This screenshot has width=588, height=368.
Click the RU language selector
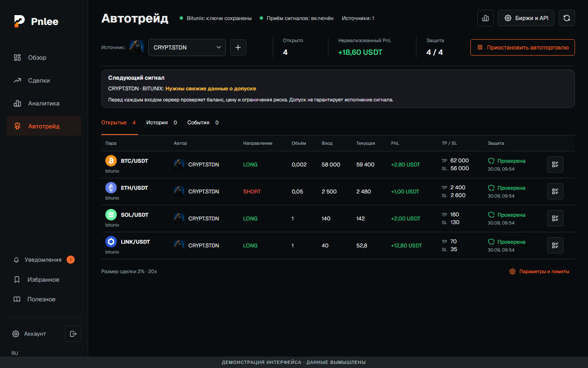(15, 353)
